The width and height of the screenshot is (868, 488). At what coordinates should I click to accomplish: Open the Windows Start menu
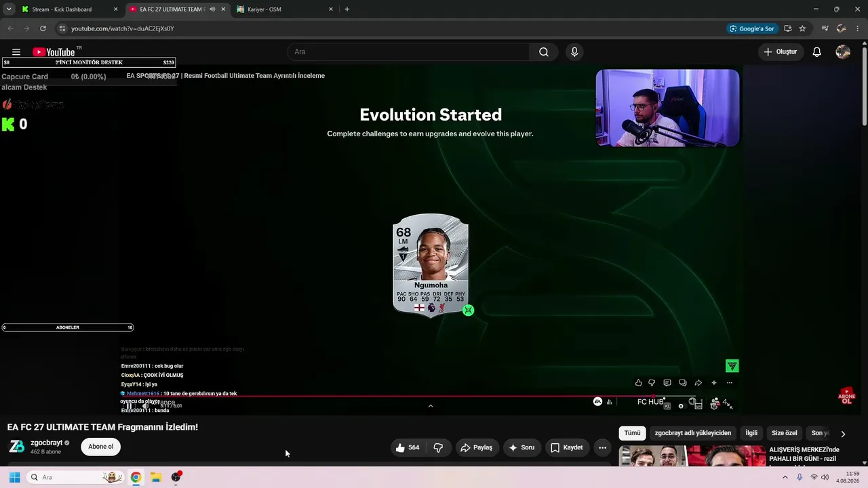[14, 477]
